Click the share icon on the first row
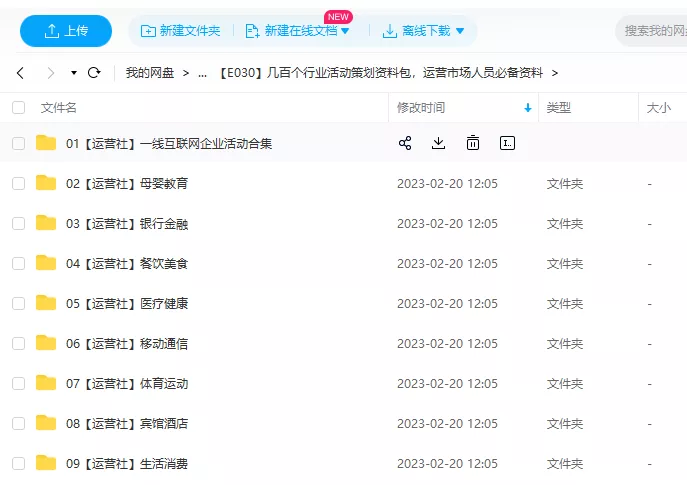This screenshot has width=687, height=485. [405, 143]
